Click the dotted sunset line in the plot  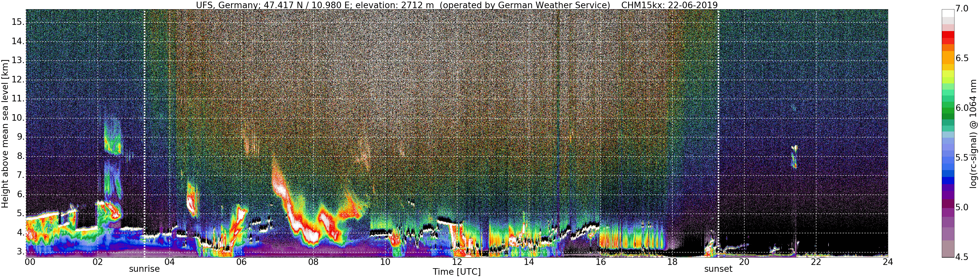point(718,133)
